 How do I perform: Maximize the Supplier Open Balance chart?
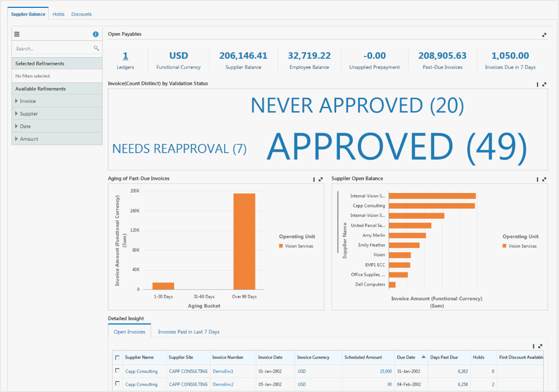coord(544,179)
